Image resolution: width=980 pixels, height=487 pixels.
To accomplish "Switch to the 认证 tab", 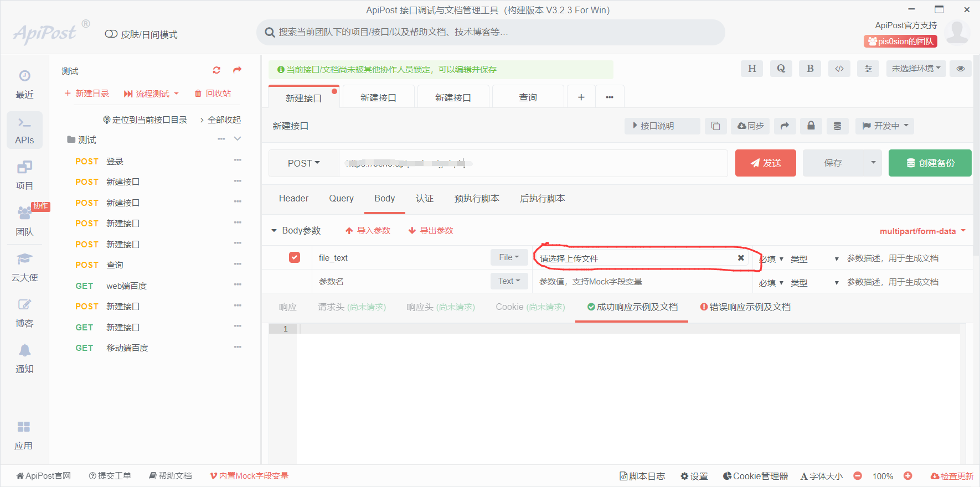I will point(425,199).
